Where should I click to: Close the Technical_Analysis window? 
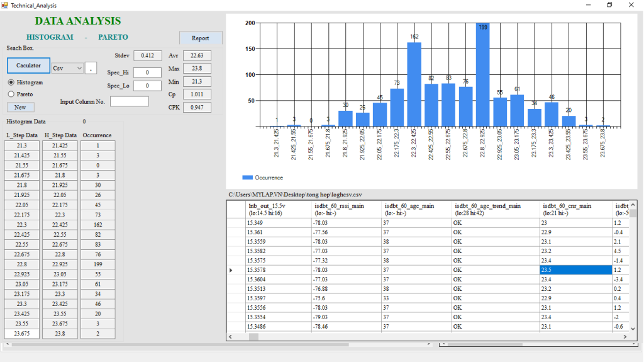[x=631, y=5]
